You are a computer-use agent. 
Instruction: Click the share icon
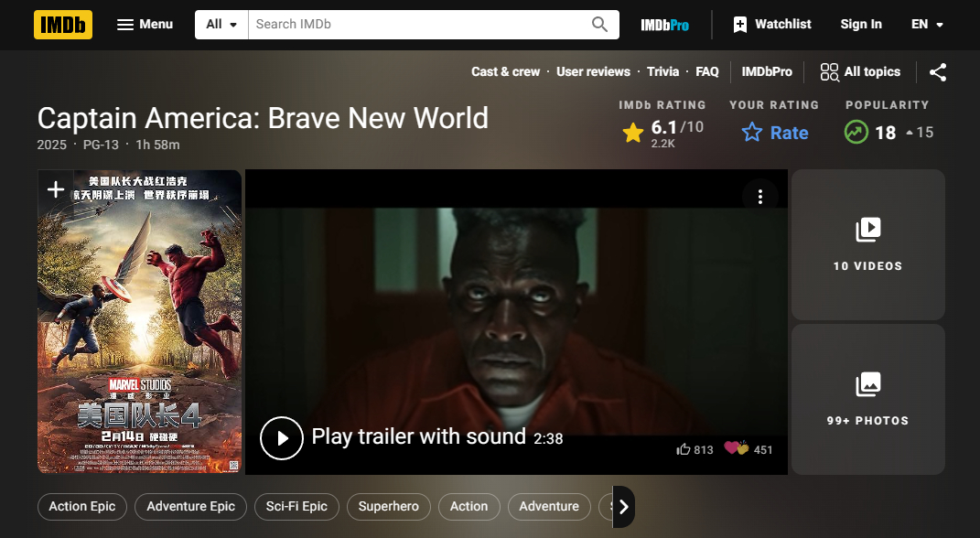click(x=938, y=72)
